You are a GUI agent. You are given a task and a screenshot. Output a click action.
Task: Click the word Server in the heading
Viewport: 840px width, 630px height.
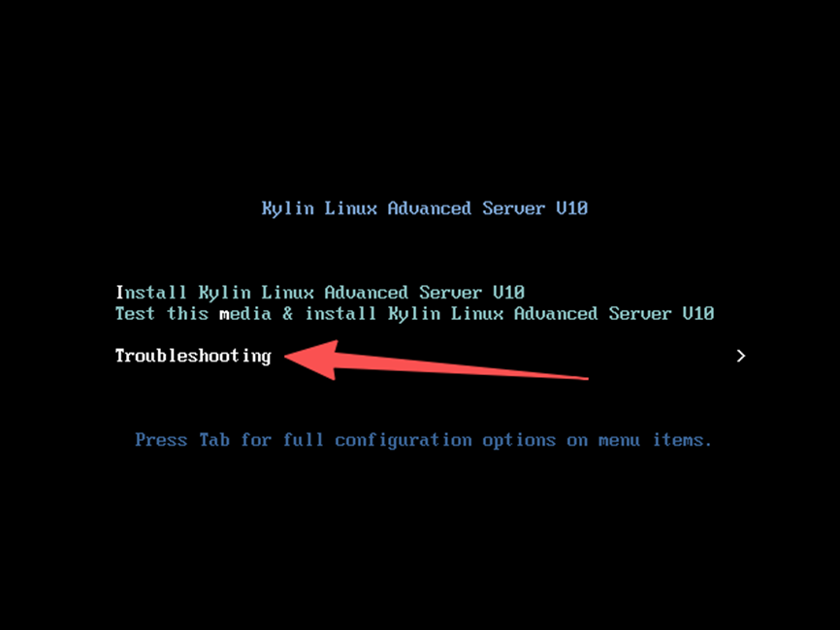(514, 208)
